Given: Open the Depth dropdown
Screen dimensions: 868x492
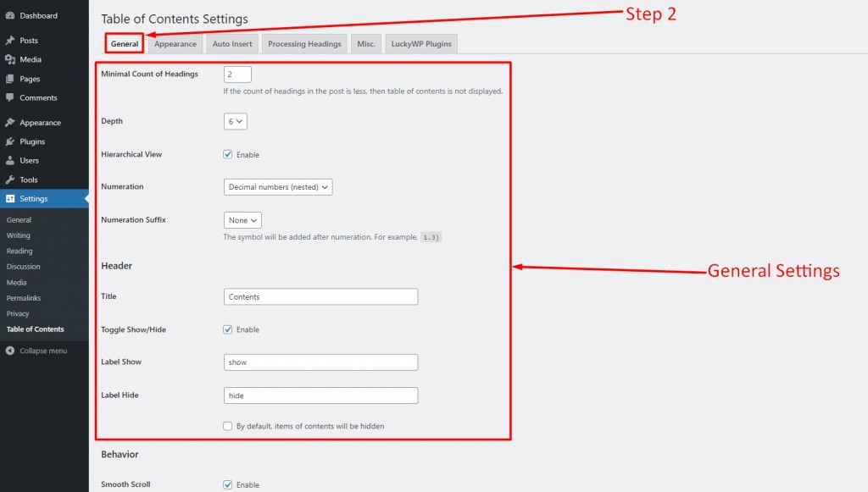Looking at the screenshot, I should pyautogui.click(x=236, y=121).
